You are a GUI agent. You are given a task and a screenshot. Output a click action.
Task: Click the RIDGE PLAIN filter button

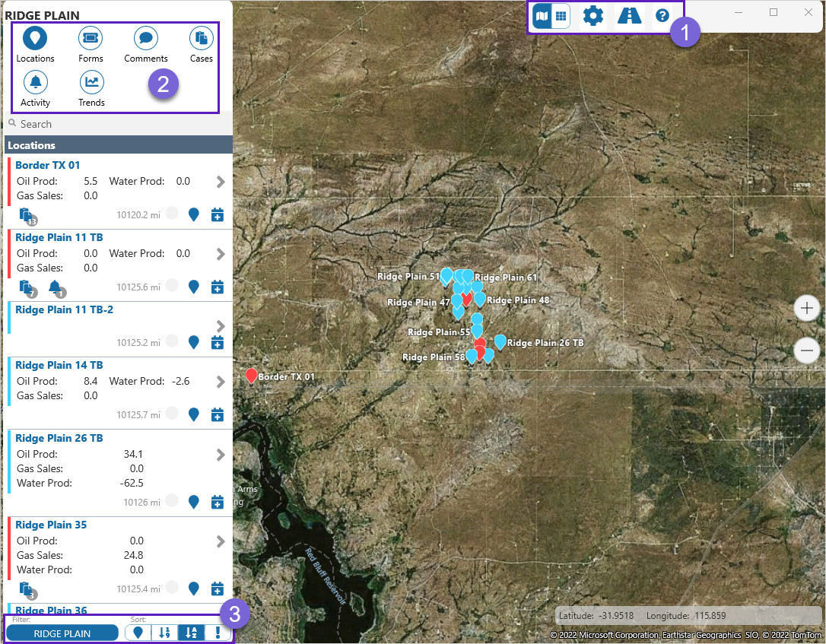(62, 633)
